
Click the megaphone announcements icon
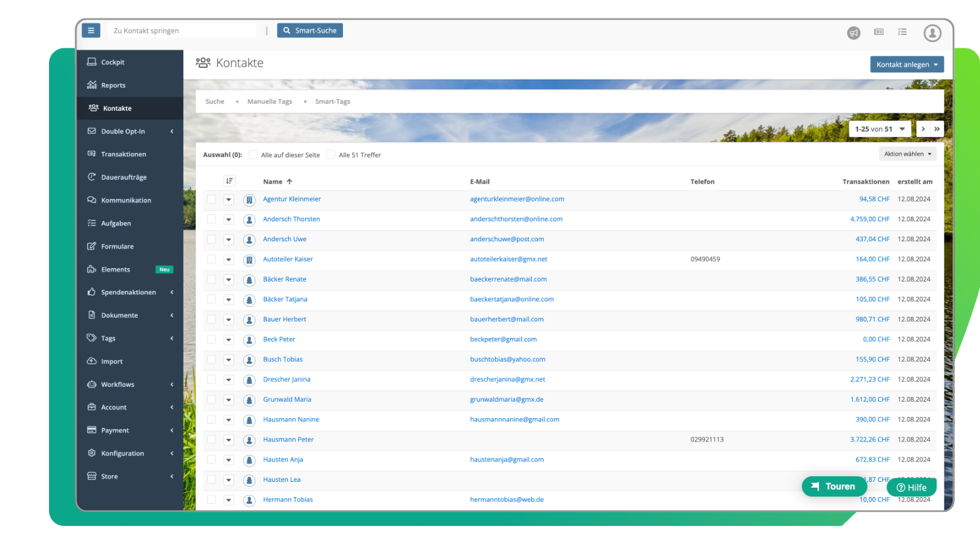click(854, 33)
